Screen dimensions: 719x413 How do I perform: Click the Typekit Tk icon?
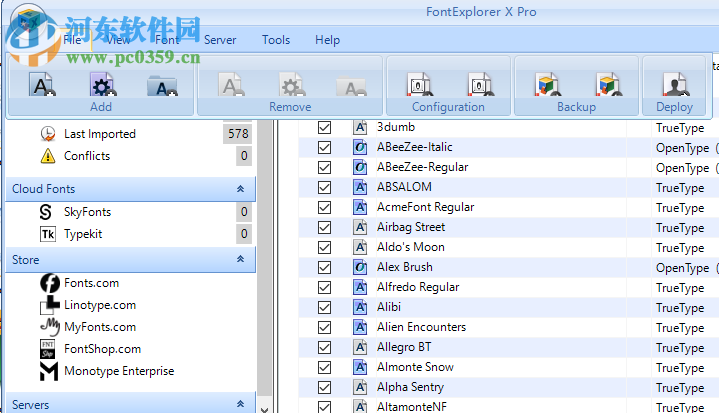point(48,234)
